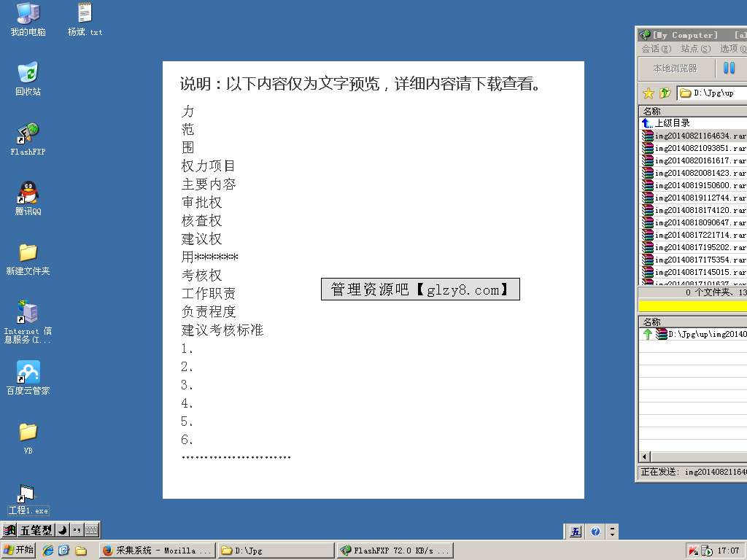The width and height of the screenshot is (747, 560).
Task: Click the 五笔型 input method label
Action: coord(36,529)
